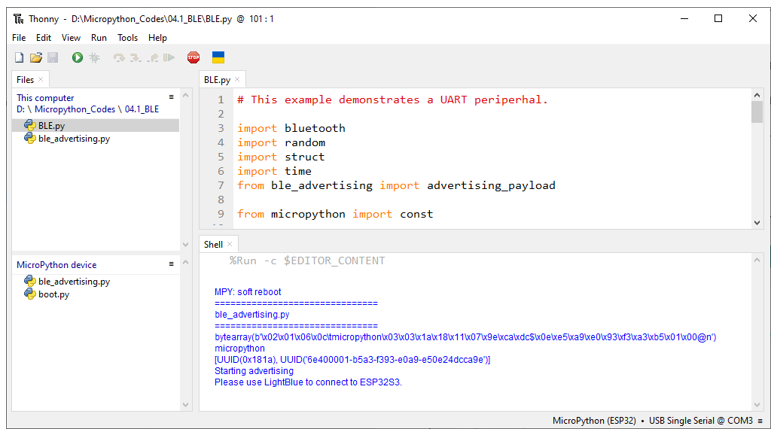778x433 pixels.
Task: Click the Step over debug icon
Action: click(119, 58)
